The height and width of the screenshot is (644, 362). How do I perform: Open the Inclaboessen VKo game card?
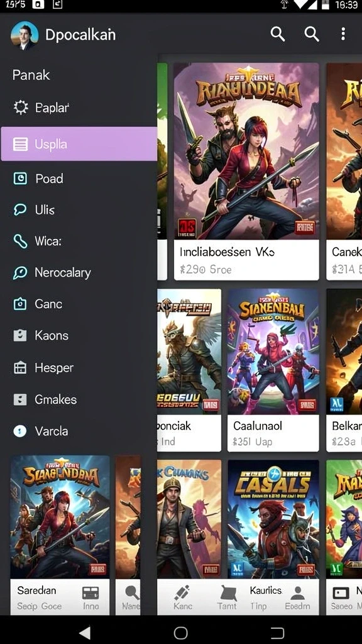pos(246,171)
